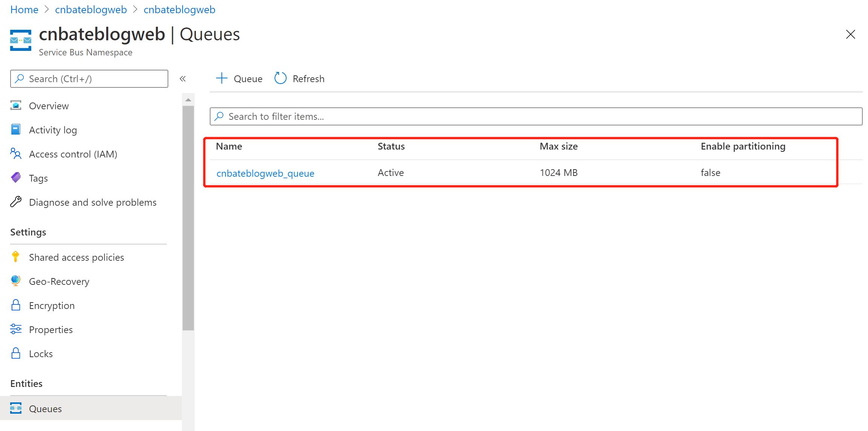Screen dimensions: 868x431
Task: Go to Home breadcrumb
Action: click(24, 9)
